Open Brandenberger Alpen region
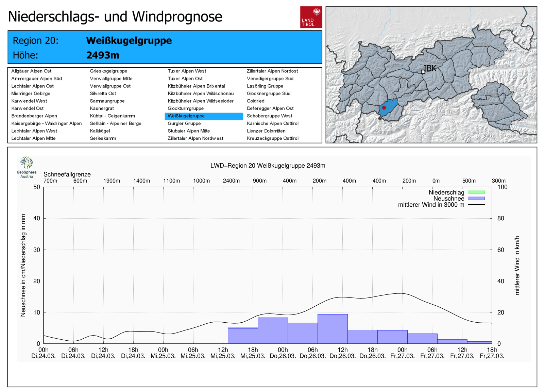 click(x=34, y=116)
